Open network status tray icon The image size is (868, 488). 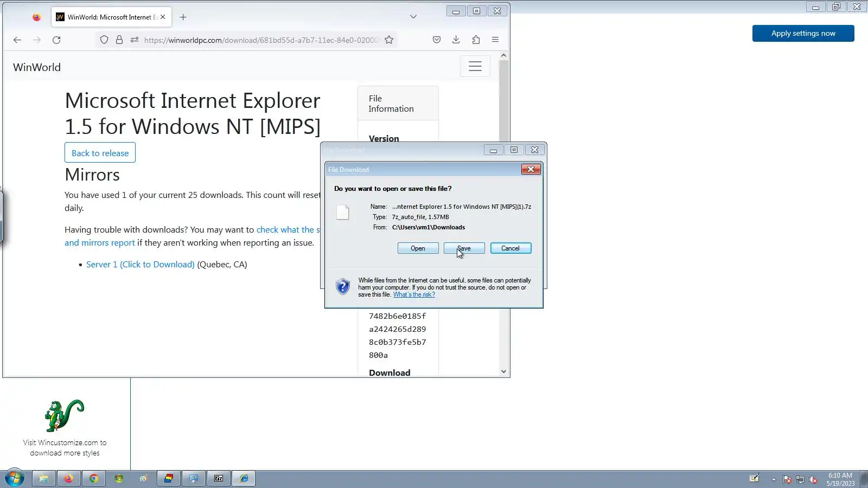pos(800,479)
